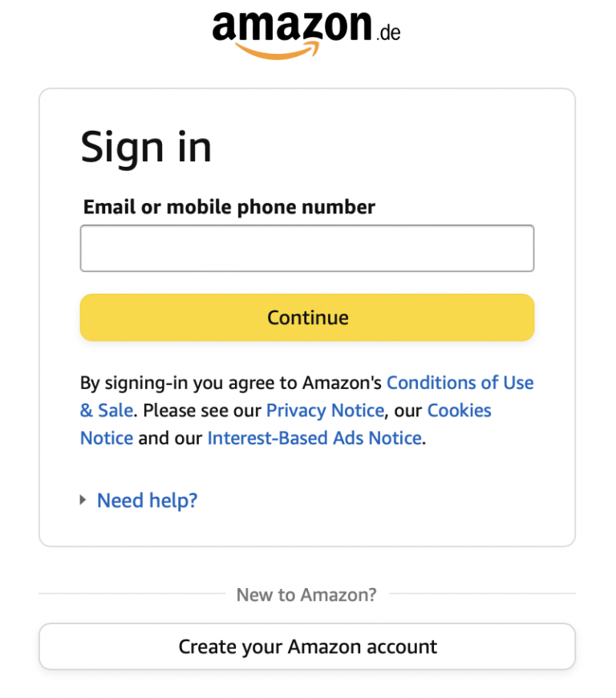The height and width of the screenshot is (698, 616).
Task: Open the "Cookies Notice" link
Action: (x=459, y=410)
